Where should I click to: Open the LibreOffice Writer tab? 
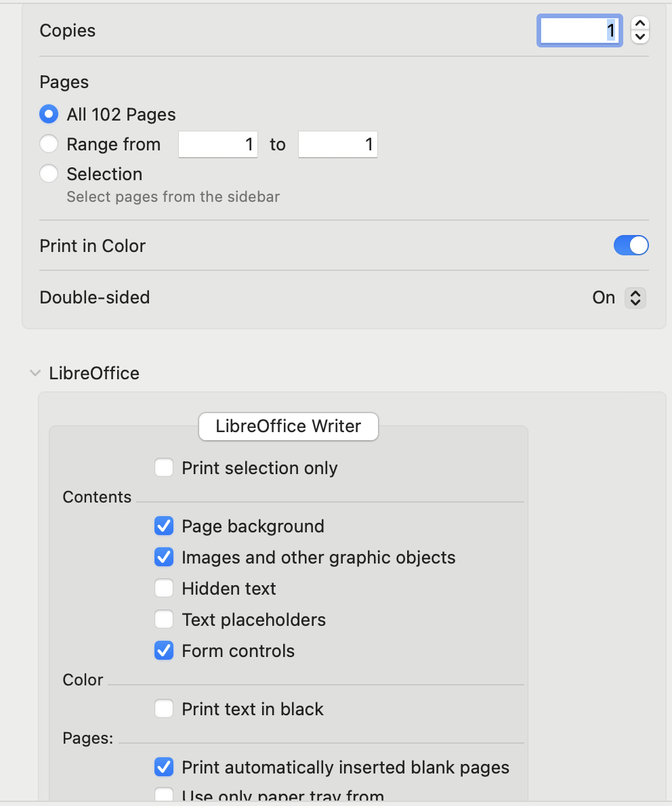tap(288, 427)
